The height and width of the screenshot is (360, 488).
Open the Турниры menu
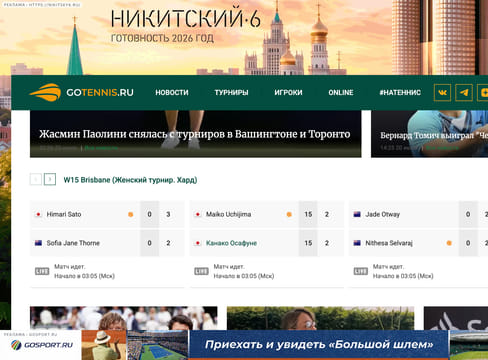(x=231, y=92)
